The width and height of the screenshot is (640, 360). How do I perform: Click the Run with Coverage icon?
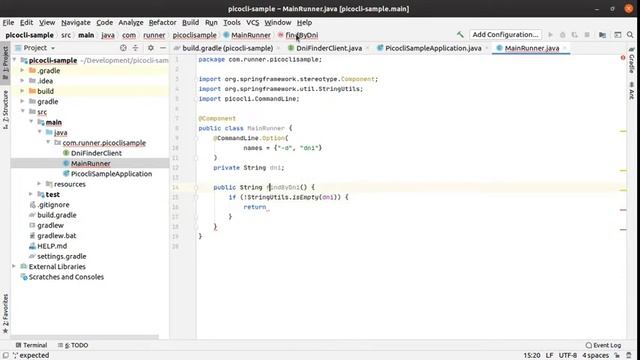[575, 35]
